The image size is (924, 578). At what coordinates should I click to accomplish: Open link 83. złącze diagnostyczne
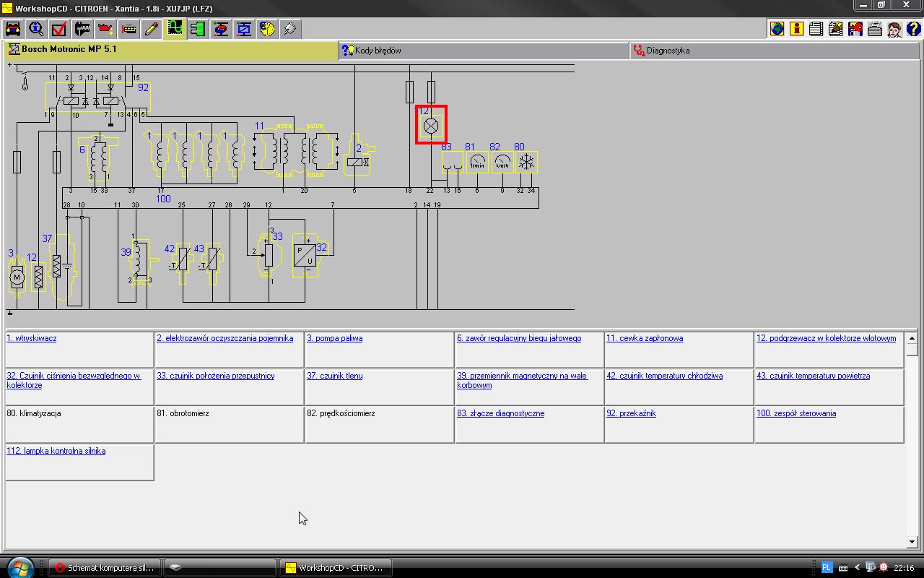coord(501,413)
